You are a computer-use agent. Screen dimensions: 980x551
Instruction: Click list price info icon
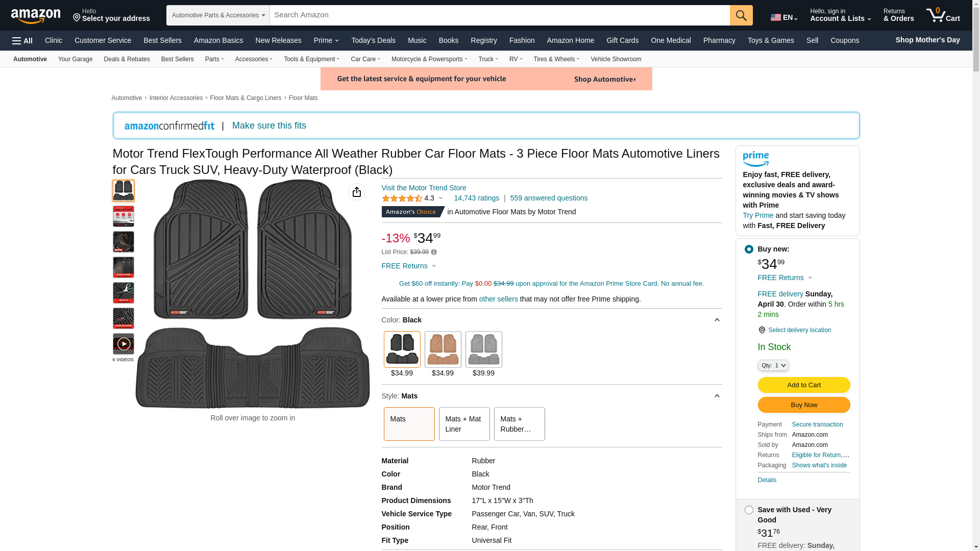(x=434, y=252)
